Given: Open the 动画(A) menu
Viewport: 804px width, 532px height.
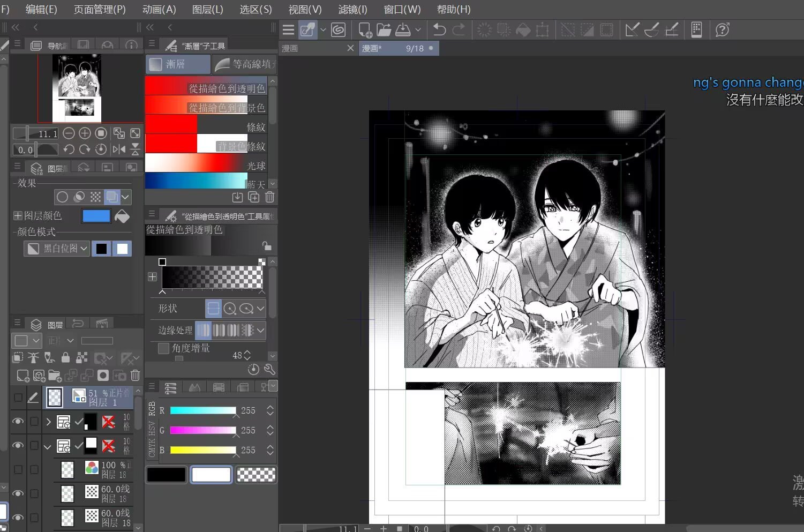Looking at the screenshot, I should 159,10.
